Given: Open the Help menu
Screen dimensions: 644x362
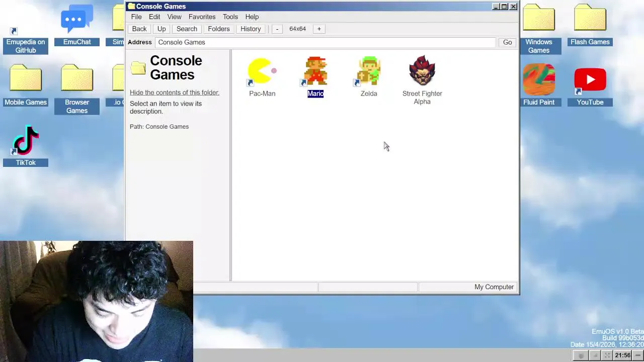Looking at the screenshot, I should tap(252, 17).
